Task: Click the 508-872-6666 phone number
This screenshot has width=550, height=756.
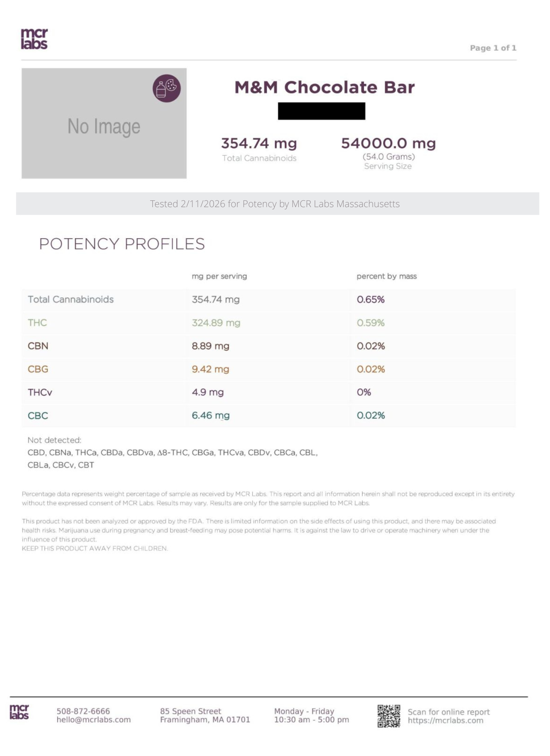Action: [83, 711]
